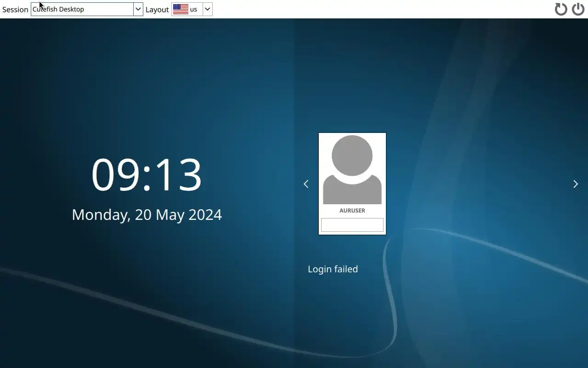588x368 pixels.
Task: Click the AURUSER username label
Action: pyautogui.click(x=352, y=211)
